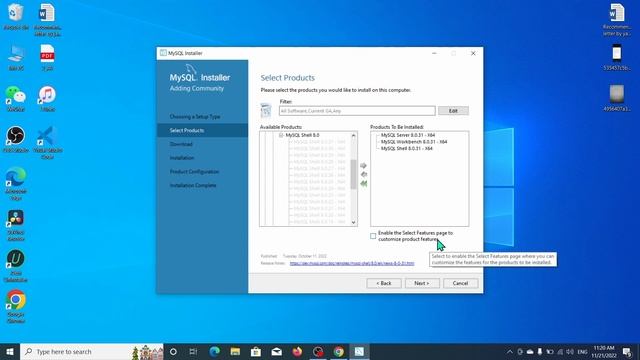Click the Available Products scrollbar thumb
The width and height of the screenshot is (640, 360).
353,174
